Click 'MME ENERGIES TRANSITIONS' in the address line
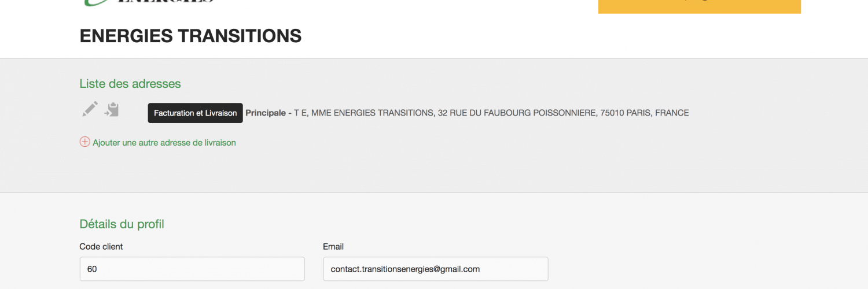This screenshot has height=289, width=868. 372,113
